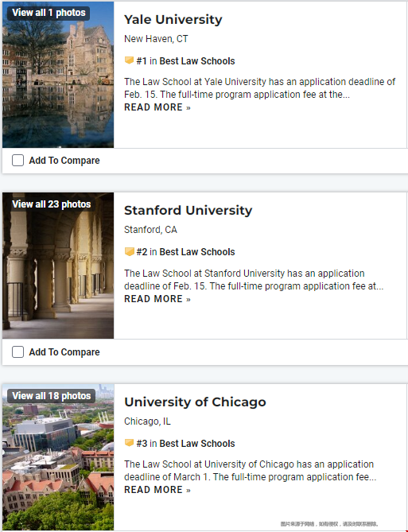408x532 pixels.
Task: Expand READ MORE for Yale description
Action: pos(157,107)
